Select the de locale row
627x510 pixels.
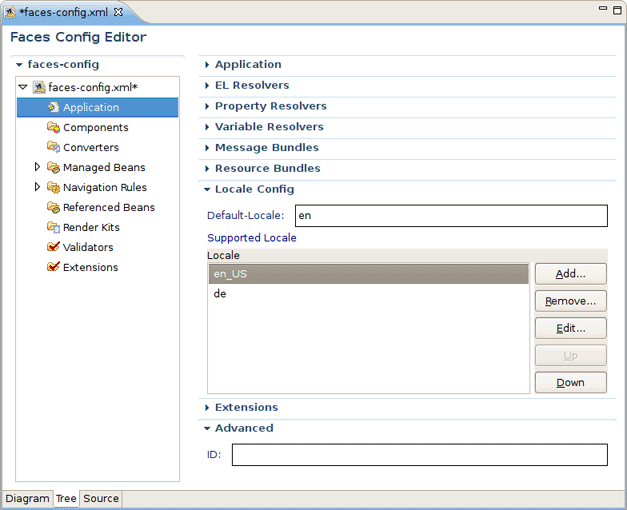(x=368, y=294)
